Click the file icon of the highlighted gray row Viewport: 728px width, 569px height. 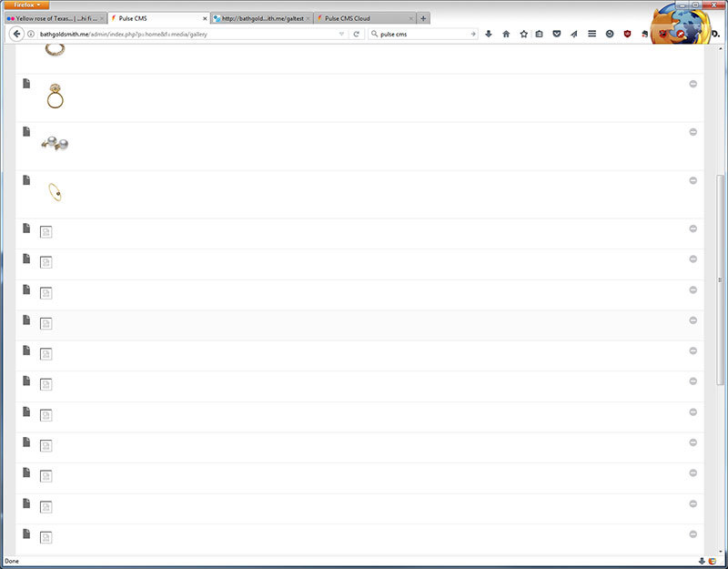click(x=26, y=320)
